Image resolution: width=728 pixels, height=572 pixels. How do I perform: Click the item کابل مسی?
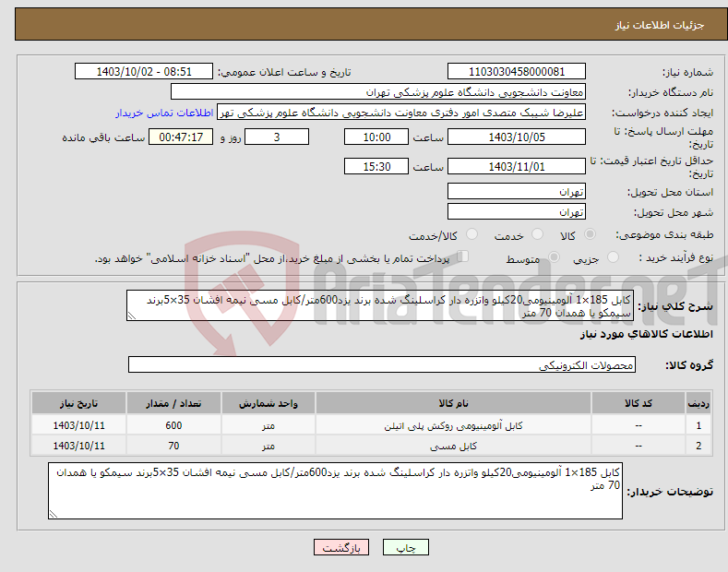coord(453,446)
